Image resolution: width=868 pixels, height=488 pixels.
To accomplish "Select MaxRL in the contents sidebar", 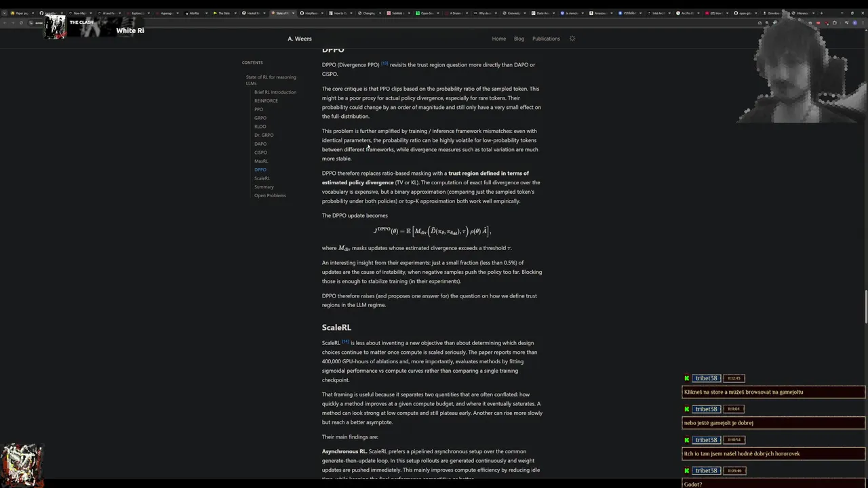I will coord(261,161).
